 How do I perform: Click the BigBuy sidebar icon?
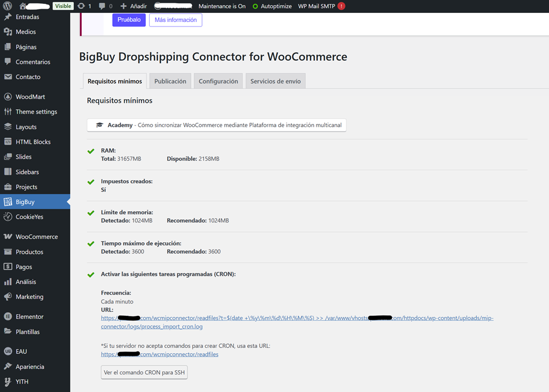(8, 202)
